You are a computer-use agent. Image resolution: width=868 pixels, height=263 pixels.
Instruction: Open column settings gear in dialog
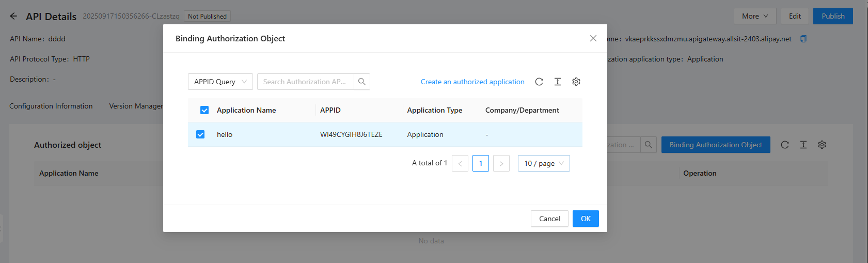[x=576, y=82]
